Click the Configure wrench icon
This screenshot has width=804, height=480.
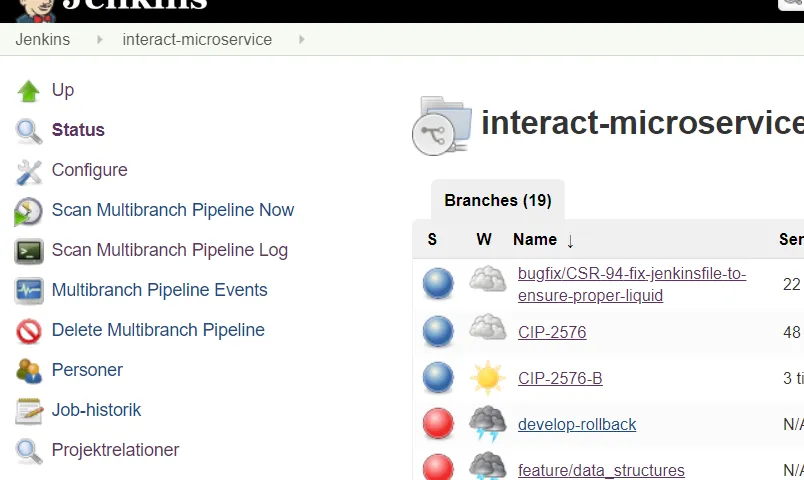(x=29, y=172)
